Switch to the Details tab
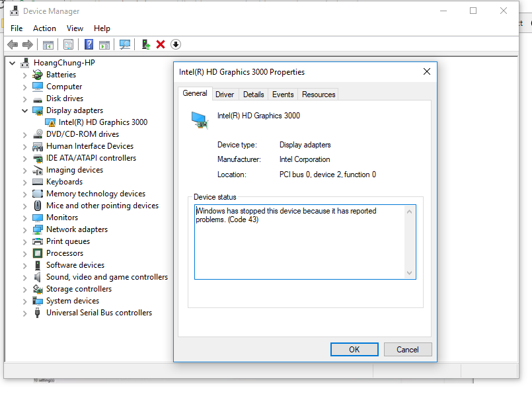The image size is (532, 398). (254, 95)
